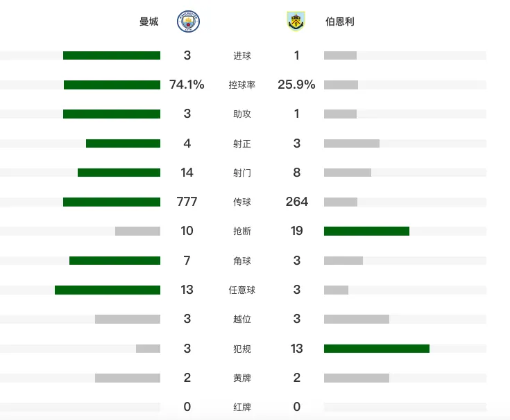Click Man City's green 74.1% possession bar

(112, 85)
